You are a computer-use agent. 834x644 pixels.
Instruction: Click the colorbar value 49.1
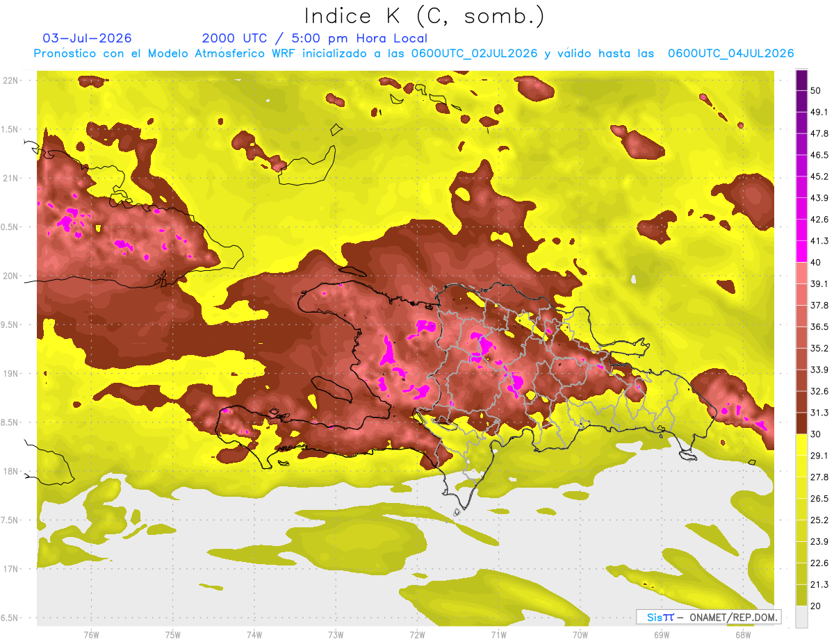(x=818, y=112)
